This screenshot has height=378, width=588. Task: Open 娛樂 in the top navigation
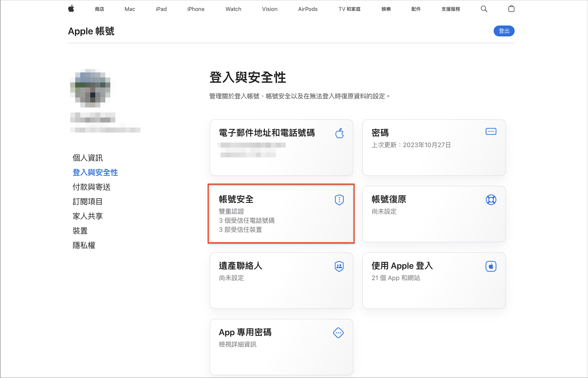[386, 9]
